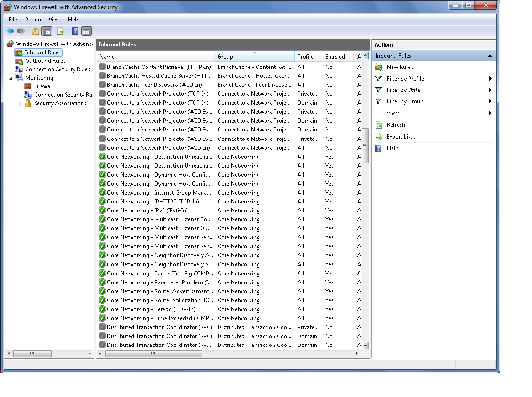Open the Filter by Group submenu arrow
Screen dimensions: 532x397
(490, 101)
